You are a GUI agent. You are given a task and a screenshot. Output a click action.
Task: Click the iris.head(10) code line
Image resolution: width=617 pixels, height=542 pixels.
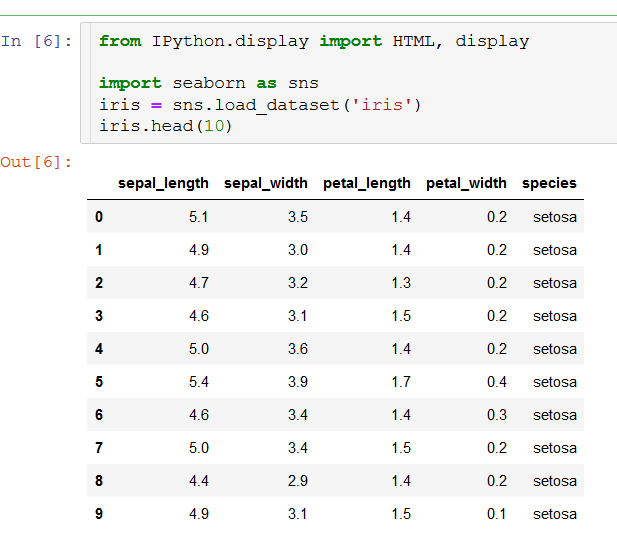165,126
